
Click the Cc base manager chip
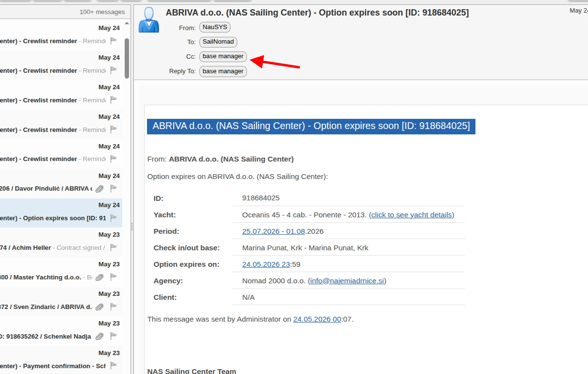(x=223, y=56)
